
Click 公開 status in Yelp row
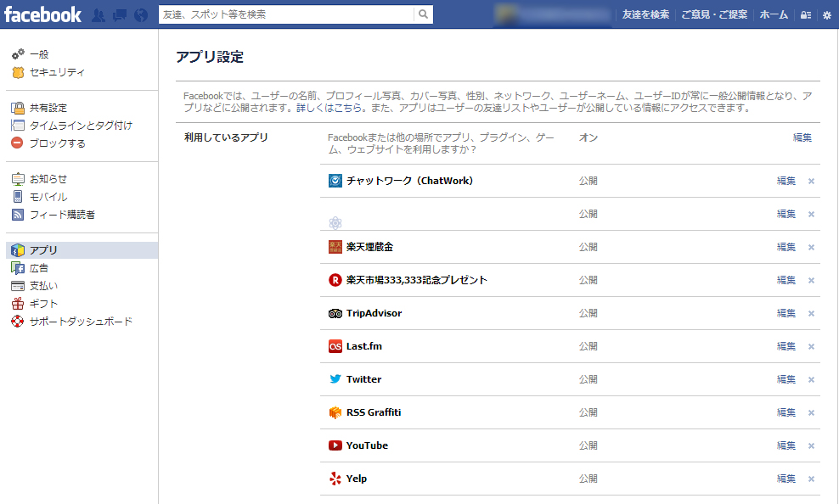click(x=588, y=479)
